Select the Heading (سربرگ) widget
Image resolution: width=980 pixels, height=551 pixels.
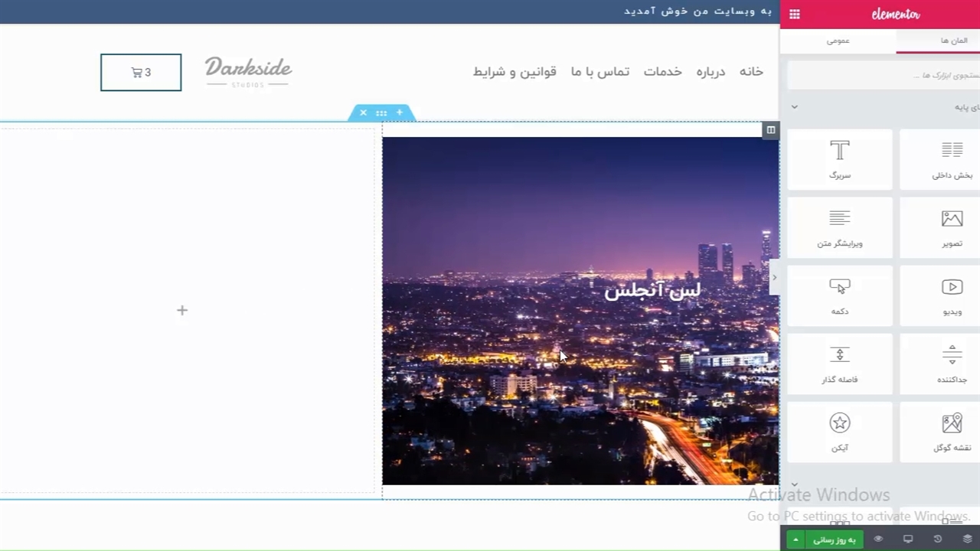point(840,159)
